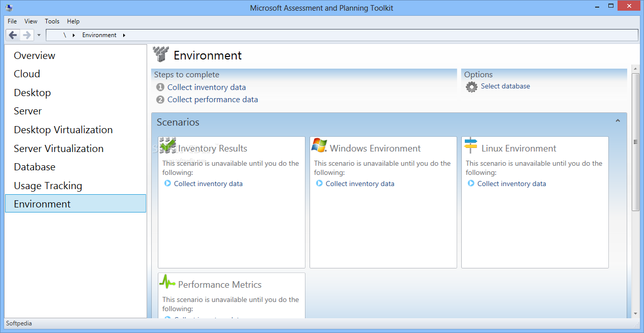Click the step 1 number icon
The width and height of the screenshot is (644, 333).
(x=160, y=87)
